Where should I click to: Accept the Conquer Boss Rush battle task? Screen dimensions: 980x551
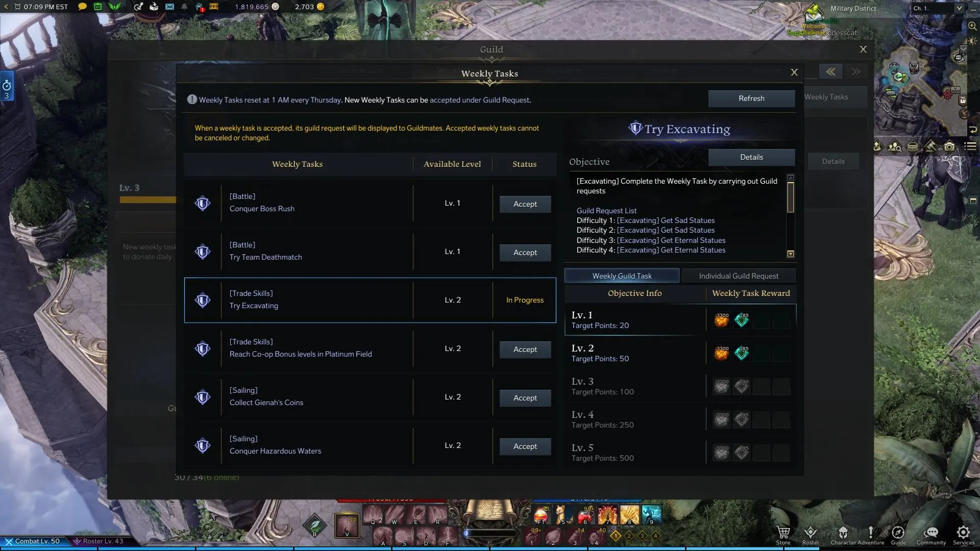coord(524,203)
